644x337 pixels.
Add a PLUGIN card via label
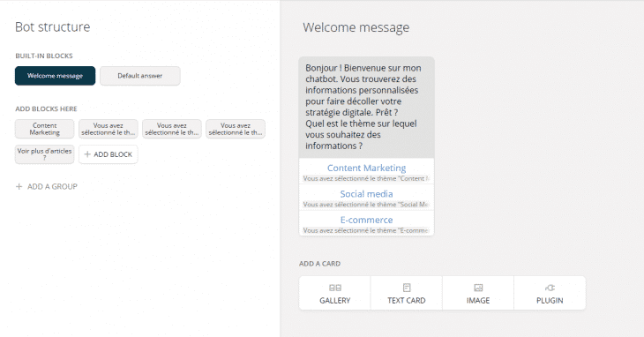click(x=550, y=301)
